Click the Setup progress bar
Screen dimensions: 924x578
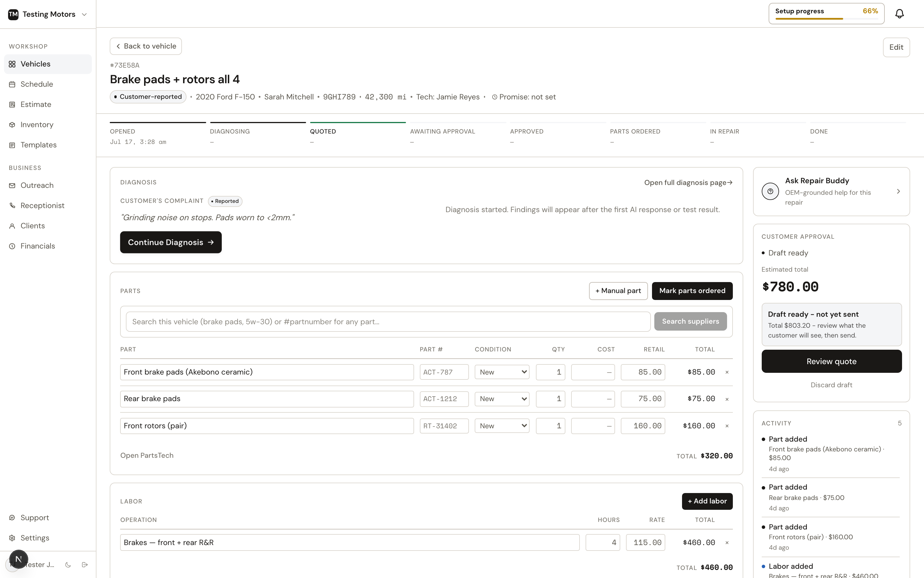tap(826, 14)
